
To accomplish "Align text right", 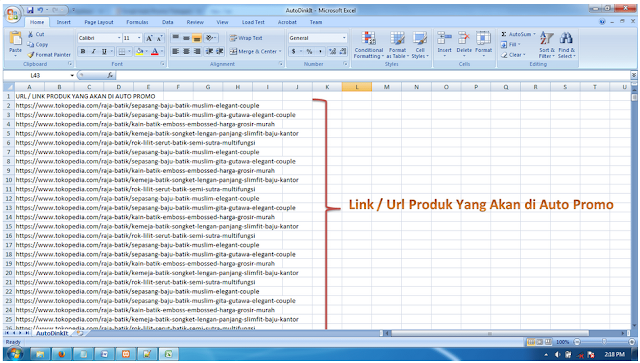I will [197, 51].
